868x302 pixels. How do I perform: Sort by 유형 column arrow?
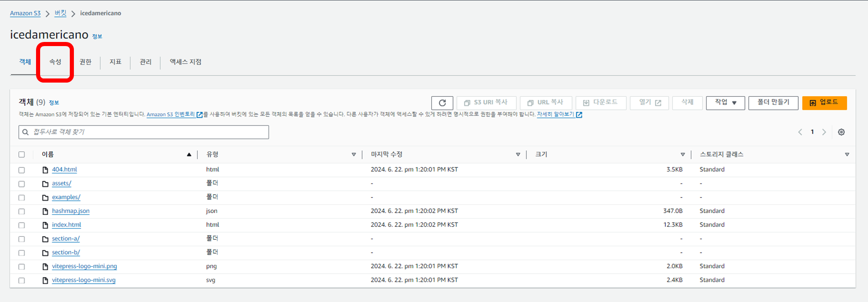[353, 155]
